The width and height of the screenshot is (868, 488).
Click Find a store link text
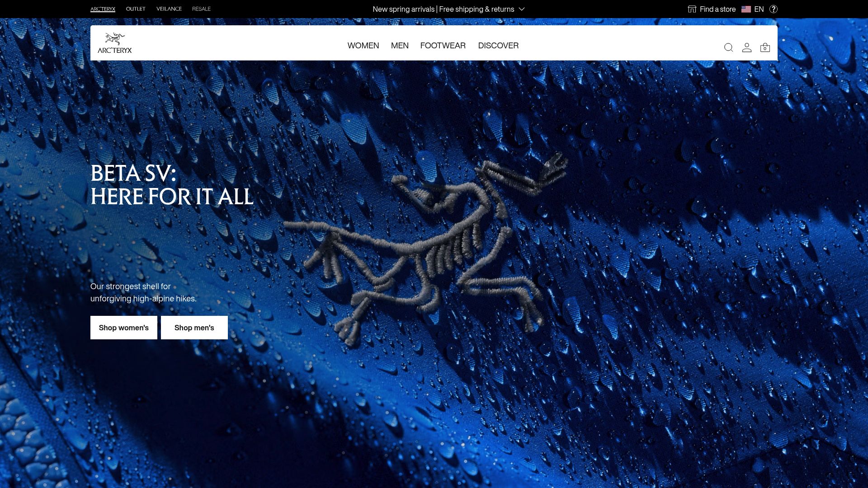click(717, 9)
